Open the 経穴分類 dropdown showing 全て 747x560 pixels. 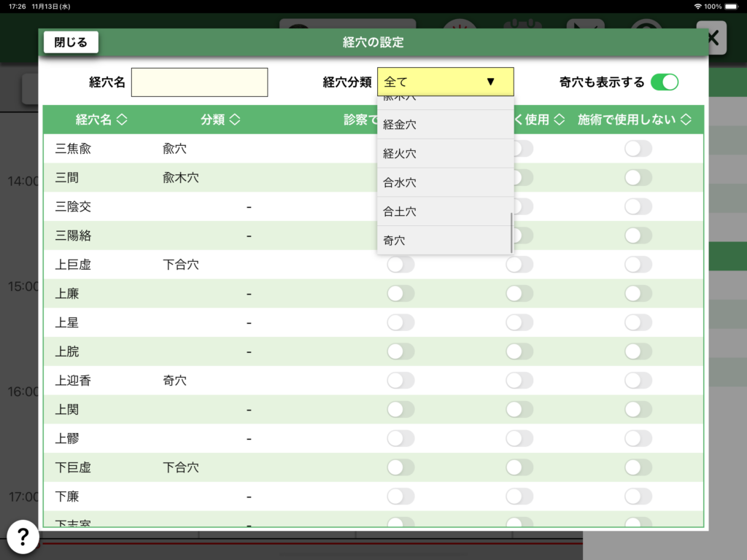tap(445, 82)
